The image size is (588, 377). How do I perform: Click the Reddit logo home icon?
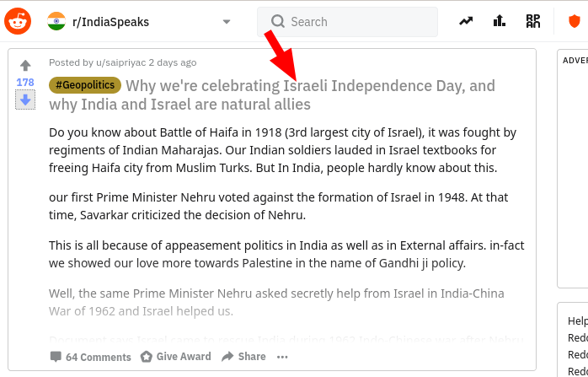(x=18, y=21)
